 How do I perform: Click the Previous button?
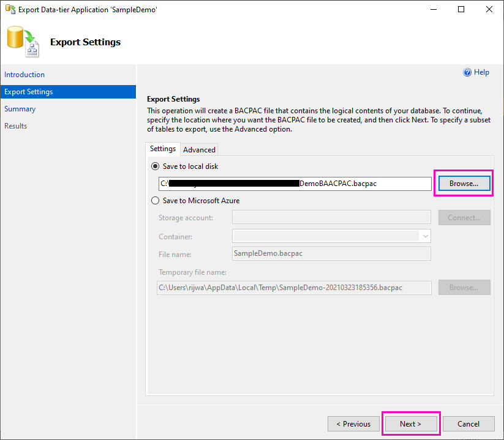coord(353,423)
